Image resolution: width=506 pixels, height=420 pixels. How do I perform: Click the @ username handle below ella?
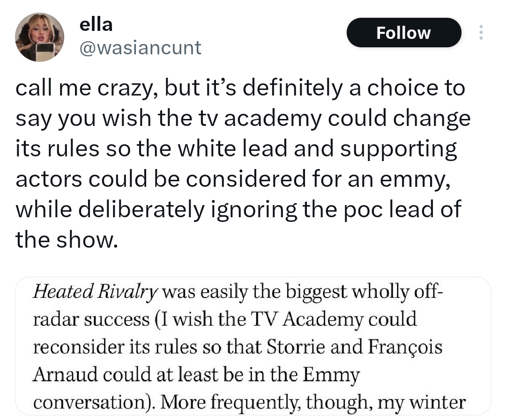[x=141, y=47]
